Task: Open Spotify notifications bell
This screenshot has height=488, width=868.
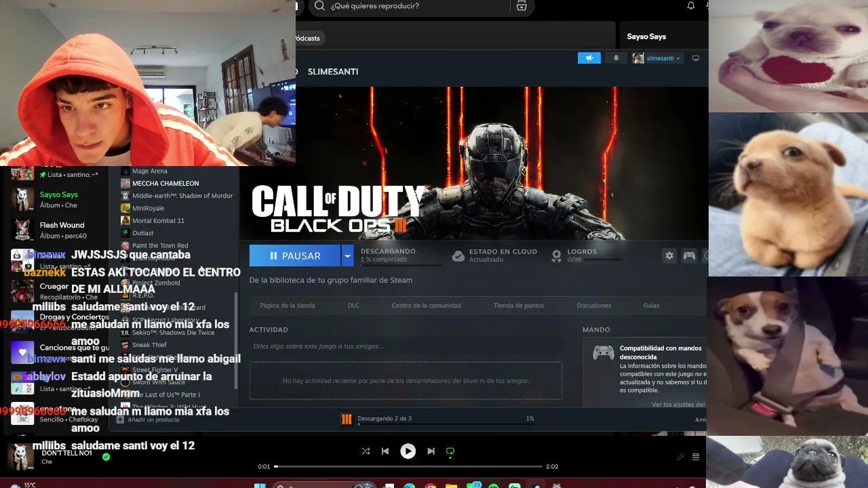Action: [691, 5]
